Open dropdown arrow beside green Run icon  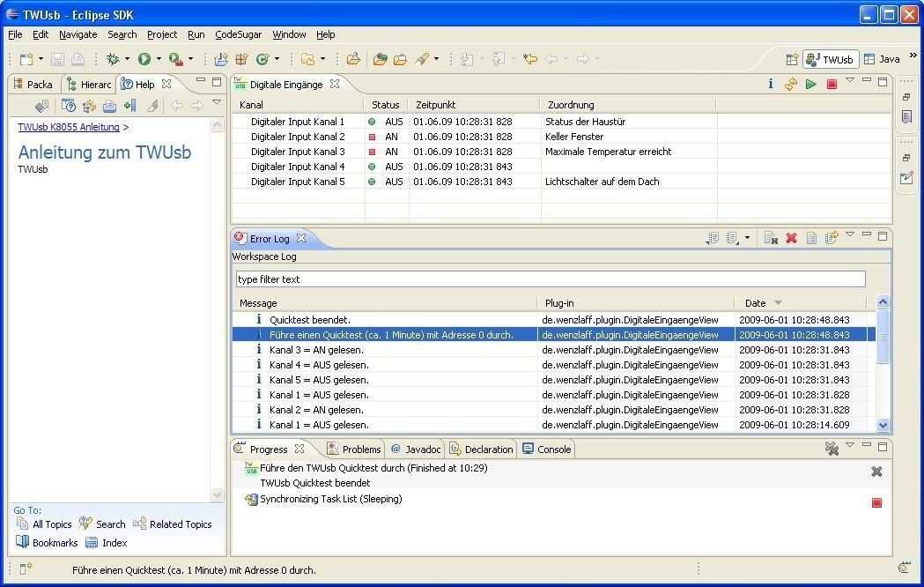[x=159, y=59]
